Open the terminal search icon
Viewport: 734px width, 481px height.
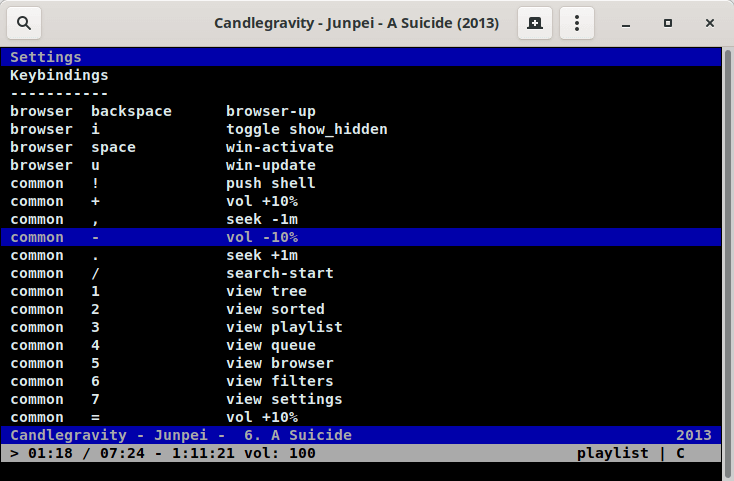(24, 23)
